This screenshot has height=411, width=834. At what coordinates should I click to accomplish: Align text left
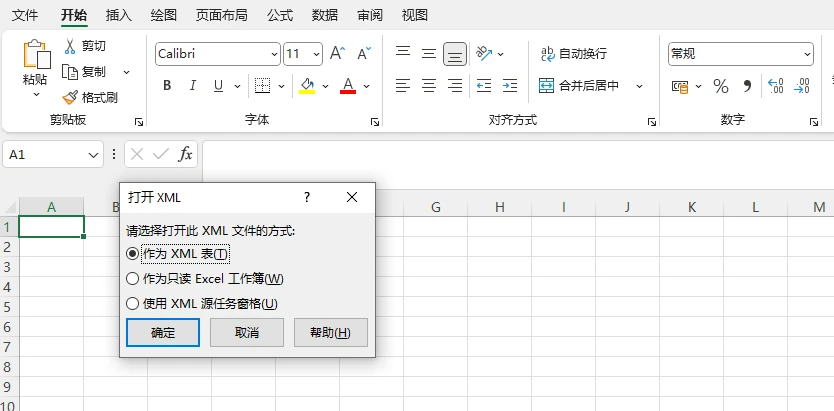click(x=403, y=86)
